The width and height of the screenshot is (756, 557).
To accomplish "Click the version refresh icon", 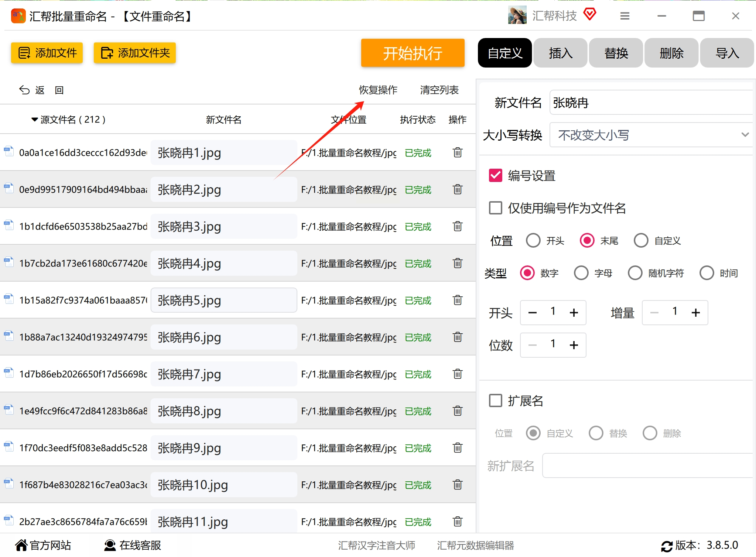I will coord(667,546).
